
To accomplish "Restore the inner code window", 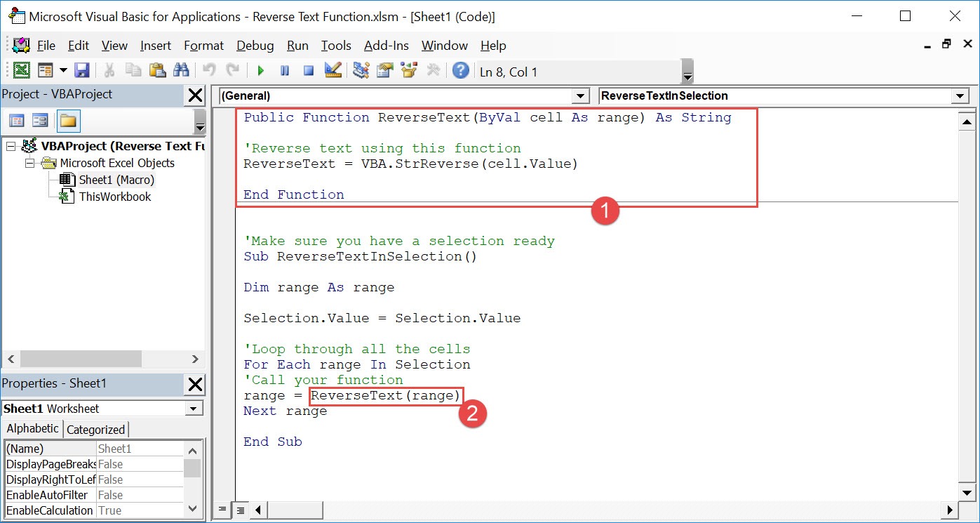I will pos(946,44).
